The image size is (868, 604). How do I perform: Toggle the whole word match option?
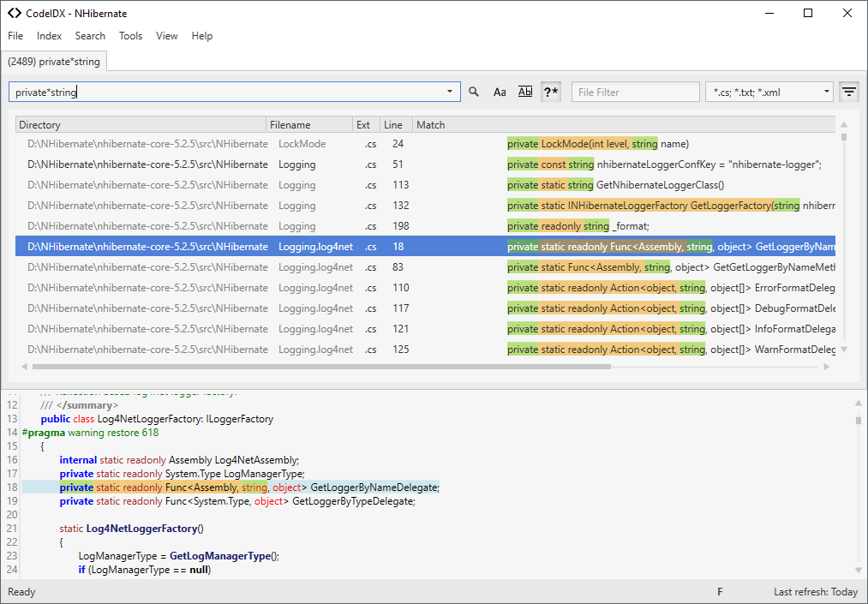coord(524,92)
